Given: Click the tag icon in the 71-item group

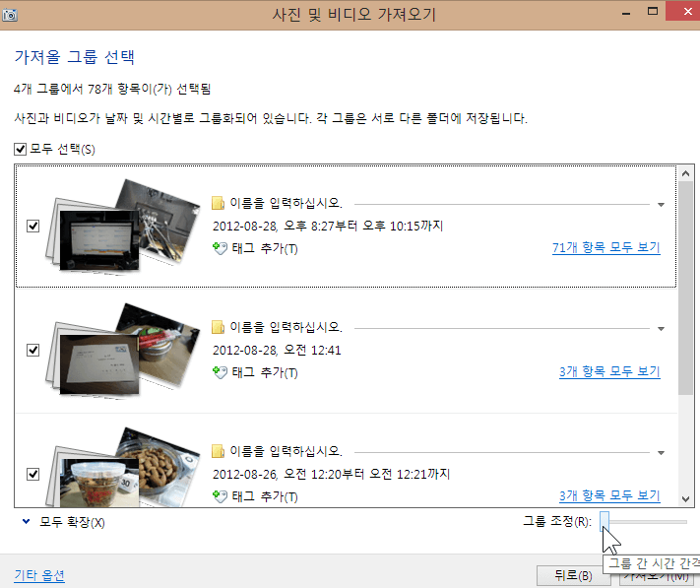Looking at the screenshot, I should [220, 248].
